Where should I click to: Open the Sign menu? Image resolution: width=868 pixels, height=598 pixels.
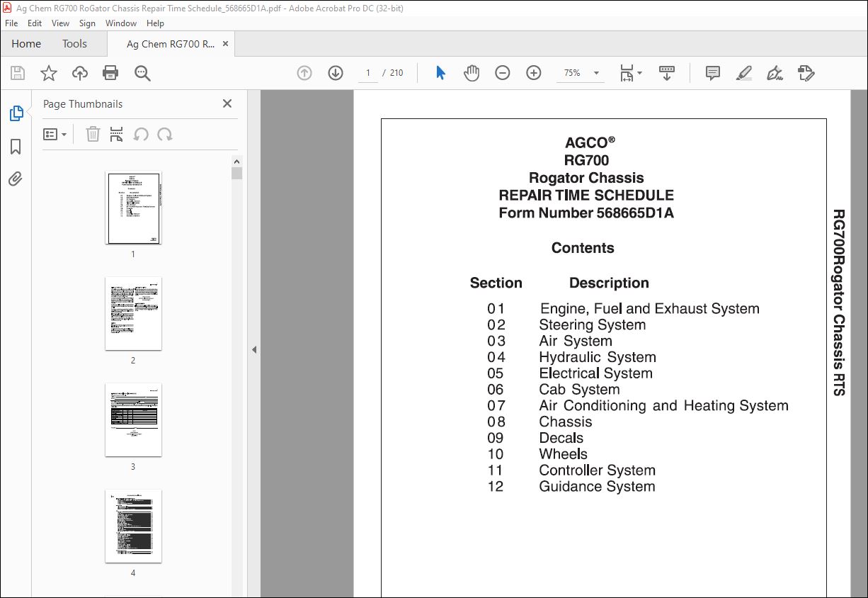[87, 23]
